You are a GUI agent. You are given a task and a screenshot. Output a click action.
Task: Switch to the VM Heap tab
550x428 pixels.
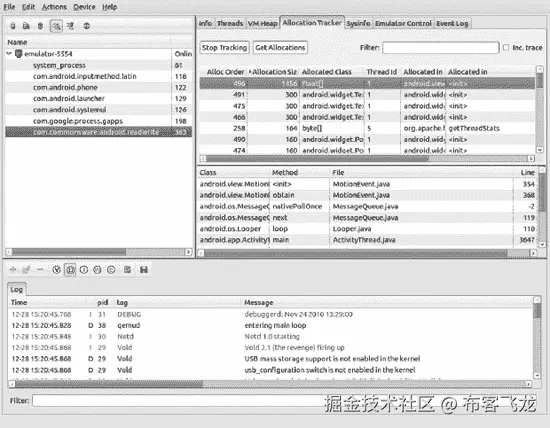[263, 24]
